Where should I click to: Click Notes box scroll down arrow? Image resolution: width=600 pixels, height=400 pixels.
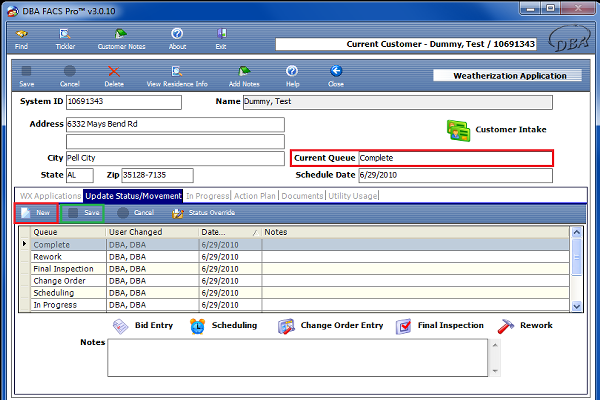point(495,371)
